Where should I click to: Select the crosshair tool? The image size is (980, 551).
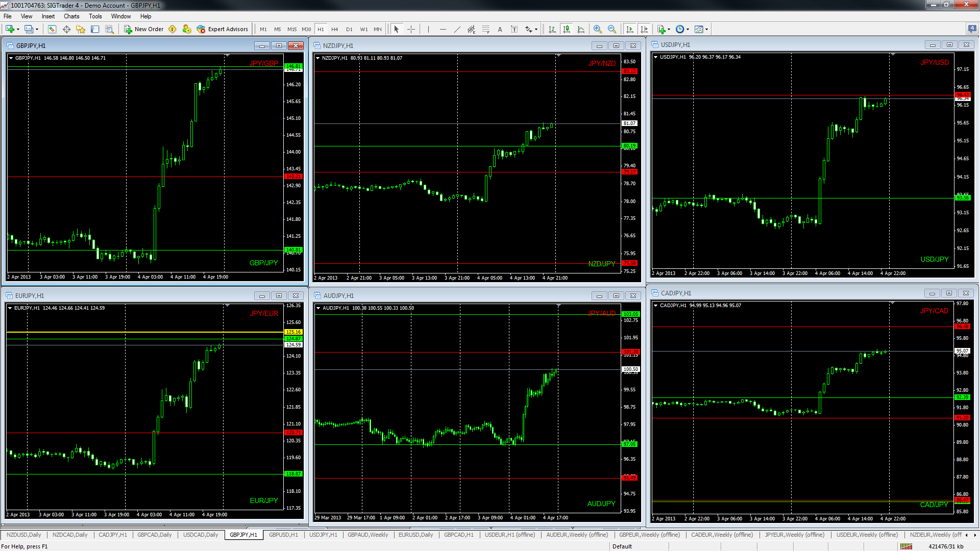point(411,29)
